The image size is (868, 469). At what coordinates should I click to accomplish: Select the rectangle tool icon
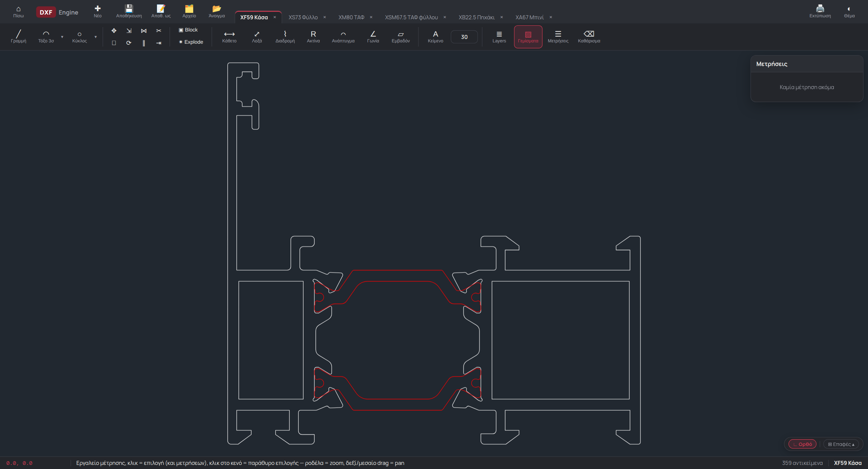click(x=114, y=43)
